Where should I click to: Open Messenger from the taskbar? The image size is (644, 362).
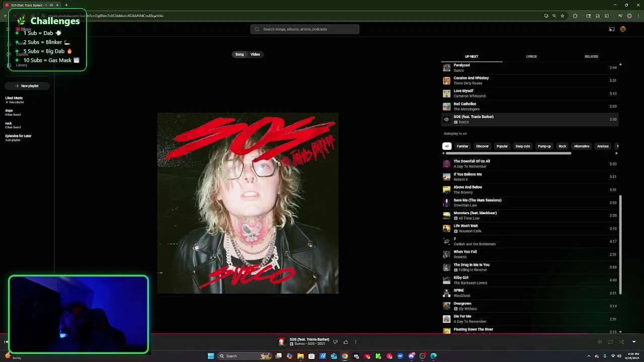point(400,356)
